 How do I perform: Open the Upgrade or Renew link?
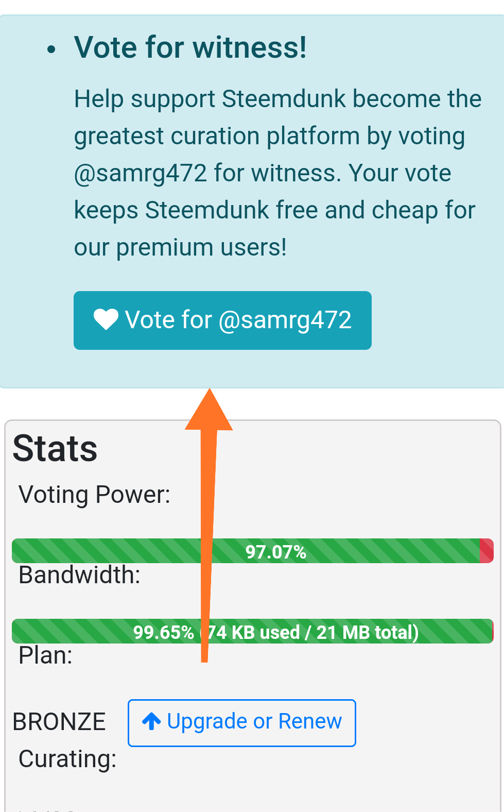(242, 722)
